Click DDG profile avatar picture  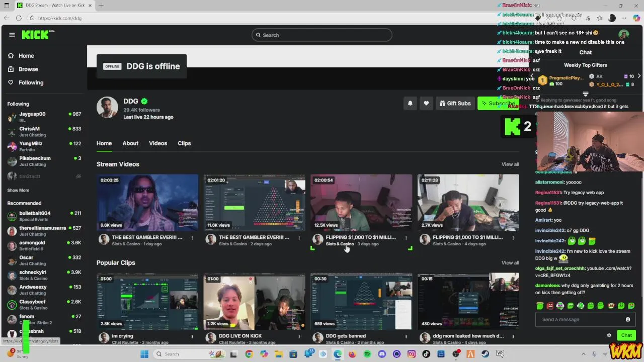pyautogui.click(x=107, y=107)
